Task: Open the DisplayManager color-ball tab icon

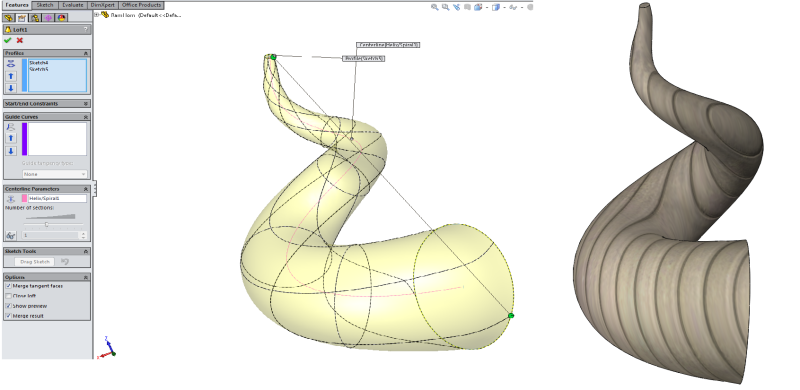Action: tap(62, 18)
